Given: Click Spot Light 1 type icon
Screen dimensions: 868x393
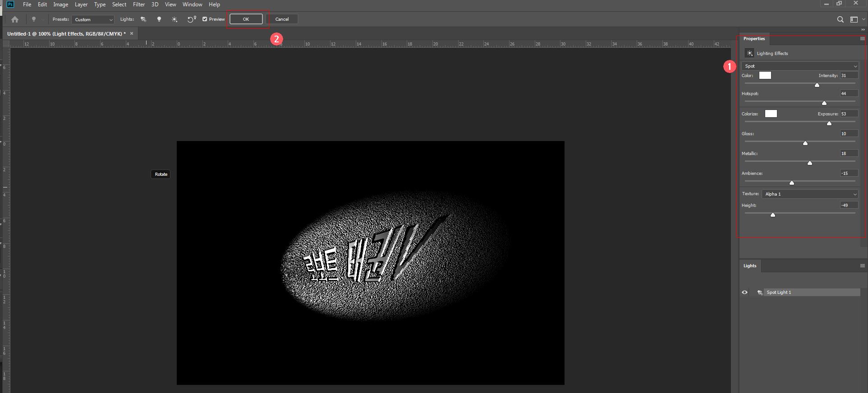Looking at the screenshot, I should pyautogui.click(x=760, y=292).
